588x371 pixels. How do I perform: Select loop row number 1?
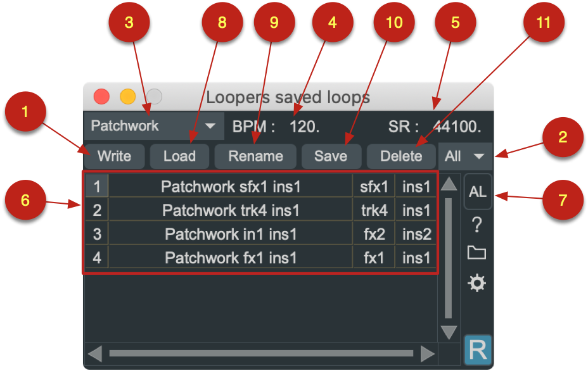click(x=97, y=186)
